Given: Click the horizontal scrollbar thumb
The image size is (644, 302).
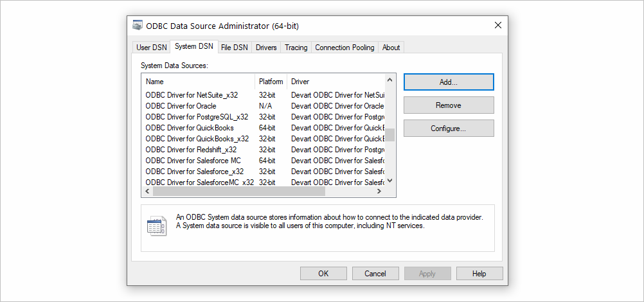Looking at the screenshot, I should tap(239, 191).
